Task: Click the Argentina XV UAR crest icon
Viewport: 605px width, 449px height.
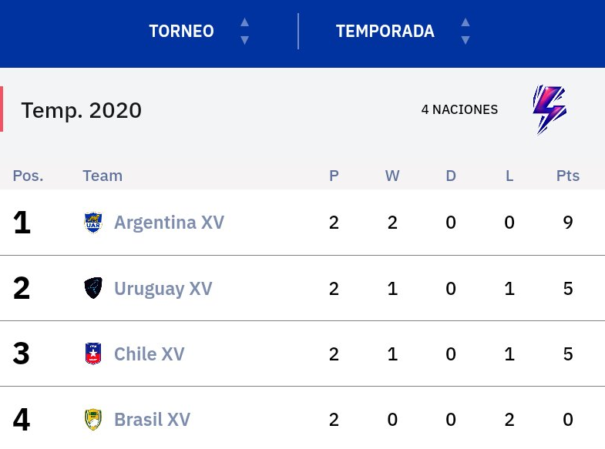Action: 93,223
